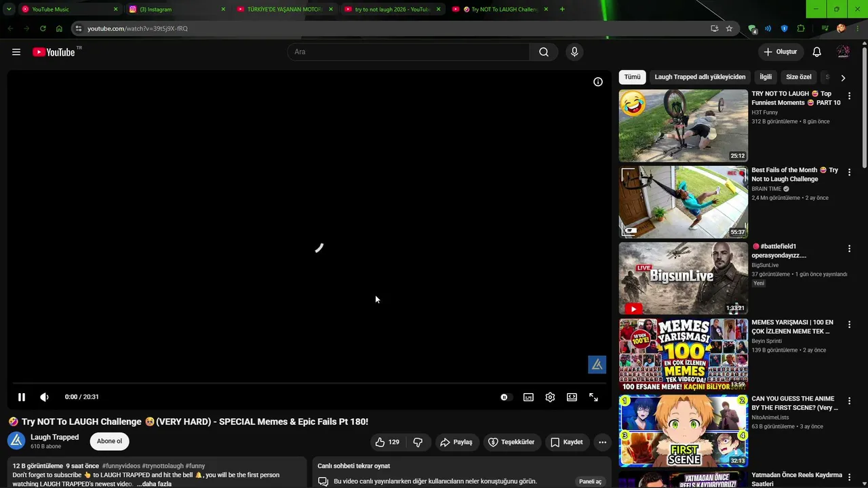Open the Laugh Trapped channel avatar
This screenshot has width=868, height=488.
tap(16, 441)
